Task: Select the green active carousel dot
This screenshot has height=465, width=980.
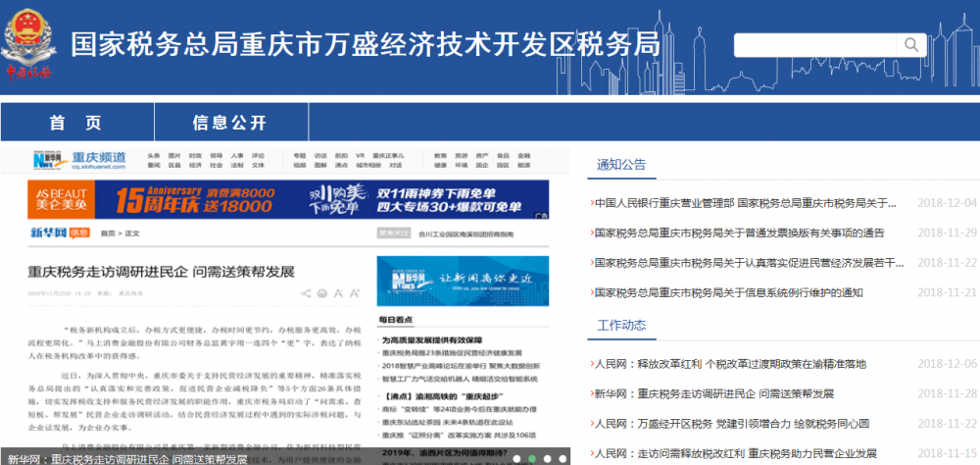Action: tap(529, 457)
